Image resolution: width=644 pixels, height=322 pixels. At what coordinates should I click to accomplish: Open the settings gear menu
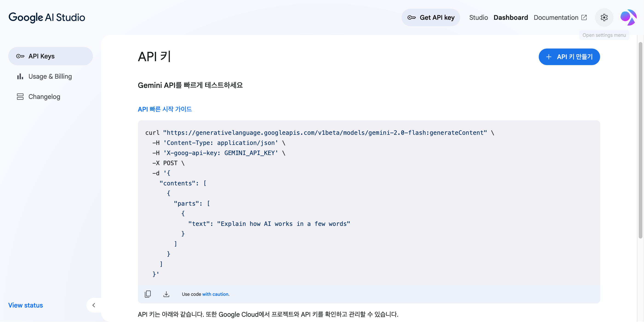click(x=604, y=17)
